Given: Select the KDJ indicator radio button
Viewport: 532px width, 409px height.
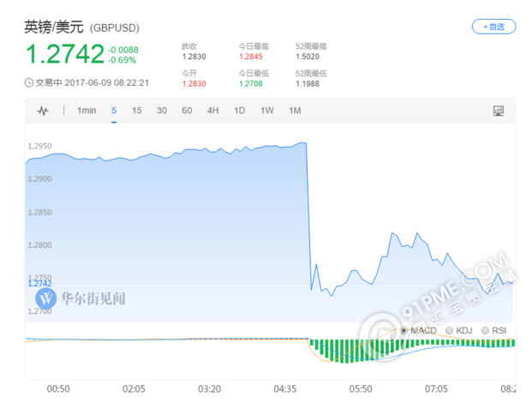Looking at the screenshot, I should pos(449,330).
